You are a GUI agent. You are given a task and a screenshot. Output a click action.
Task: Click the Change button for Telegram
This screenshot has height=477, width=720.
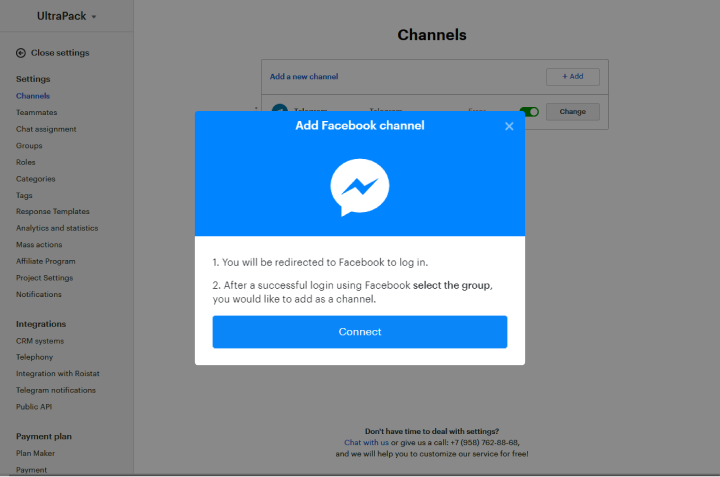point(573,112)
